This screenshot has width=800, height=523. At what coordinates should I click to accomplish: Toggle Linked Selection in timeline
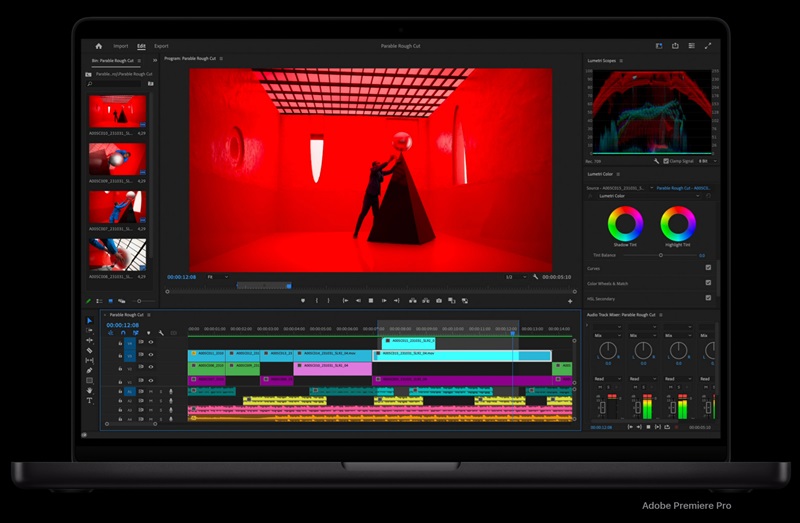coord(136,333)
